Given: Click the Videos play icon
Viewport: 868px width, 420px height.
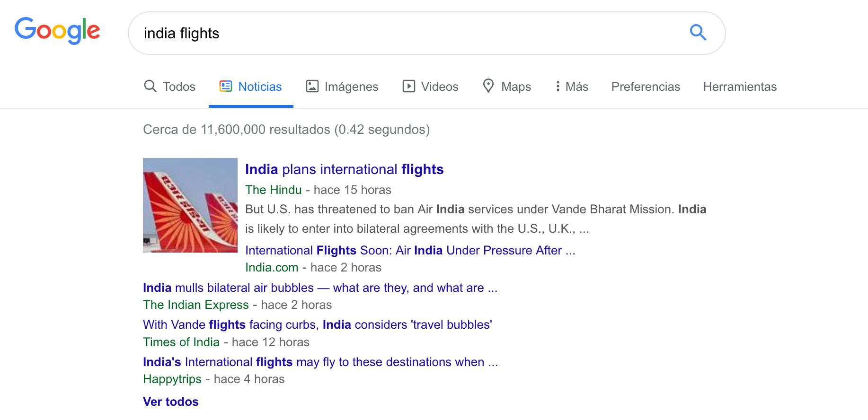Looking at the screenshot, I should coord(408,86).
